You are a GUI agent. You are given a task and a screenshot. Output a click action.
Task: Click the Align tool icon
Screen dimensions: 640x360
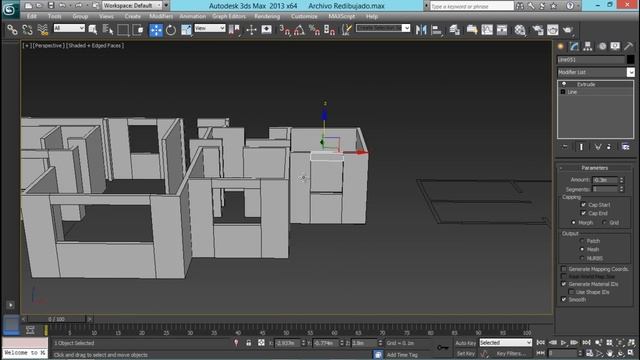pos(436,30)
